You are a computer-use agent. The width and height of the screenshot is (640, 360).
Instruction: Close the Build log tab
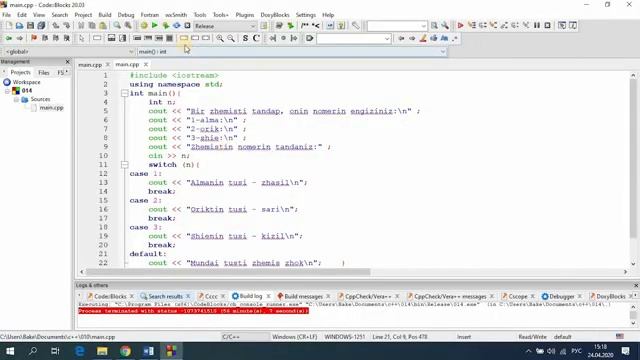click(269, 296)
